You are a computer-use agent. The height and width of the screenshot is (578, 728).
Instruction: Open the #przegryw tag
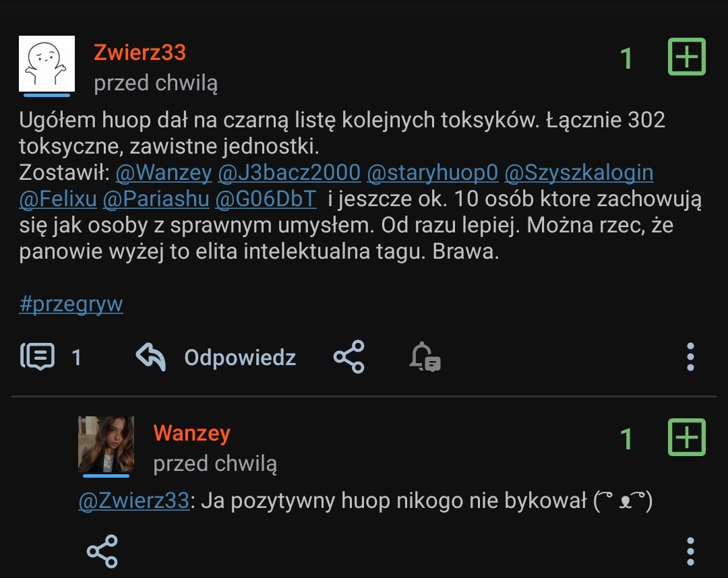click(x=71, y=304)
